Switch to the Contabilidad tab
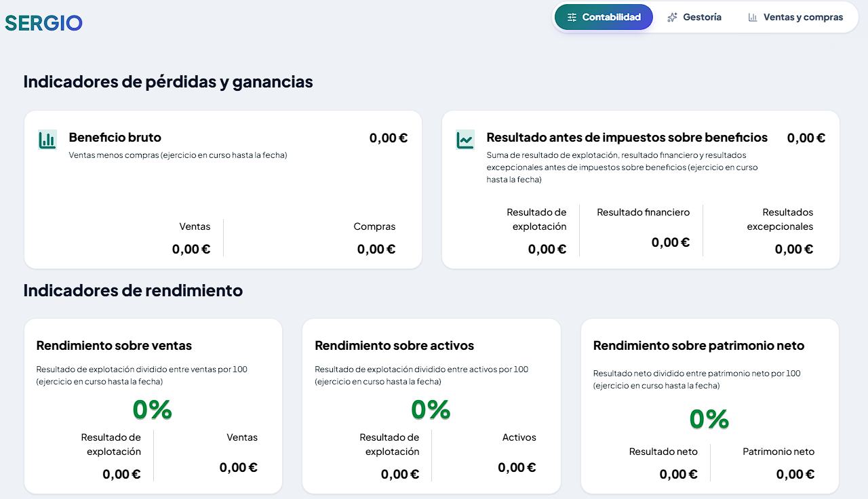Screen dimensions: 868x499 604,18
